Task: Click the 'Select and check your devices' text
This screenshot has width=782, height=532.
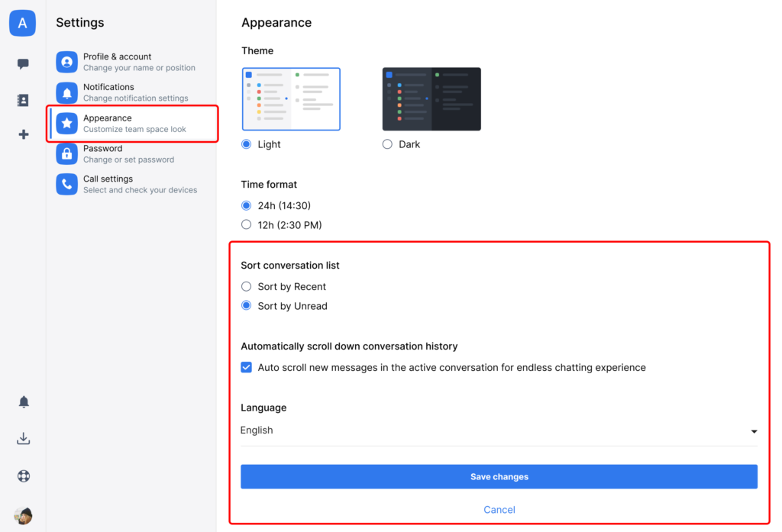Action: coord(141,190)
